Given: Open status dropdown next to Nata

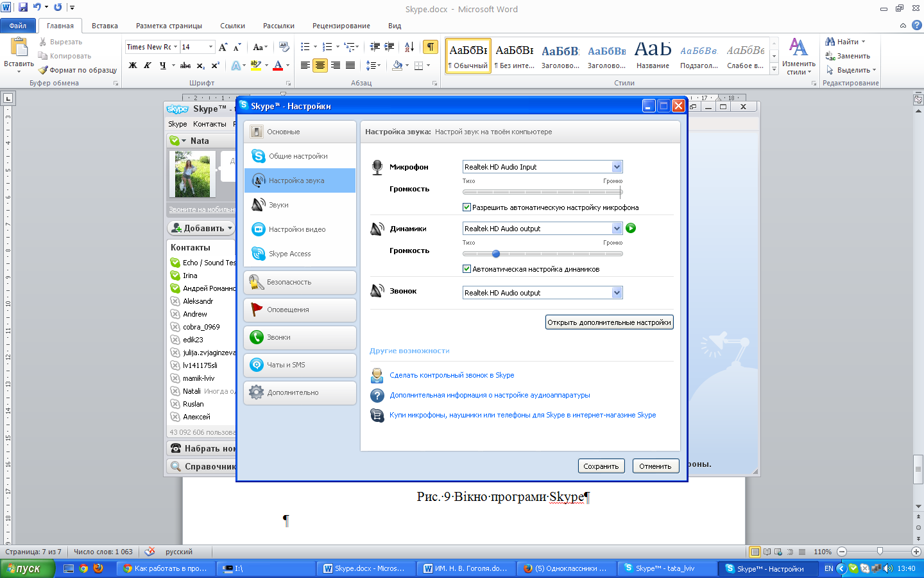Looking at the screenshot, I should point(184,141).
